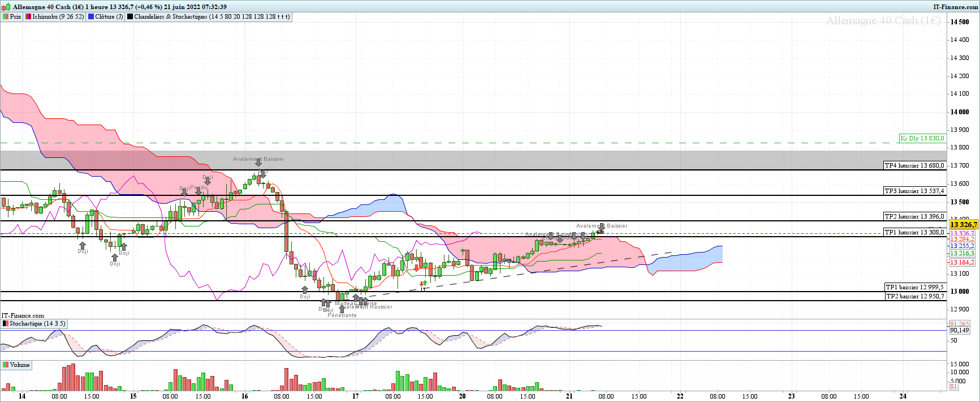The width and height of the screenshot is (980, 402).
Task: Click the date 22 on the time axis
Action: click(680, 396)
